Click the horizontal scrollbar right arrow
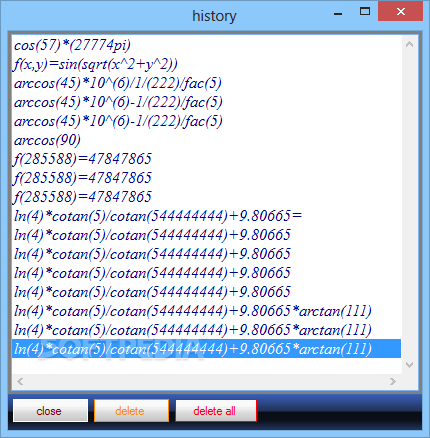 point(393,381)
